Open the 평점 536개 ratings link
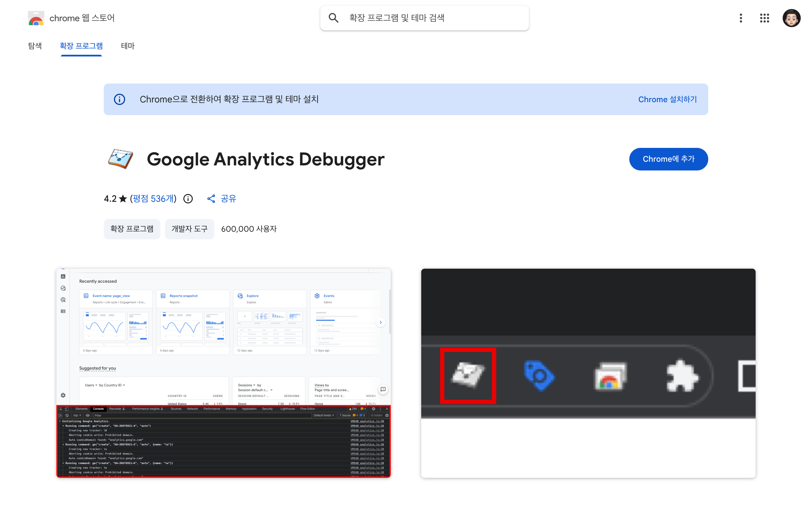The height and width of the screenshot is (508, 812). click(x=154, y=199)
